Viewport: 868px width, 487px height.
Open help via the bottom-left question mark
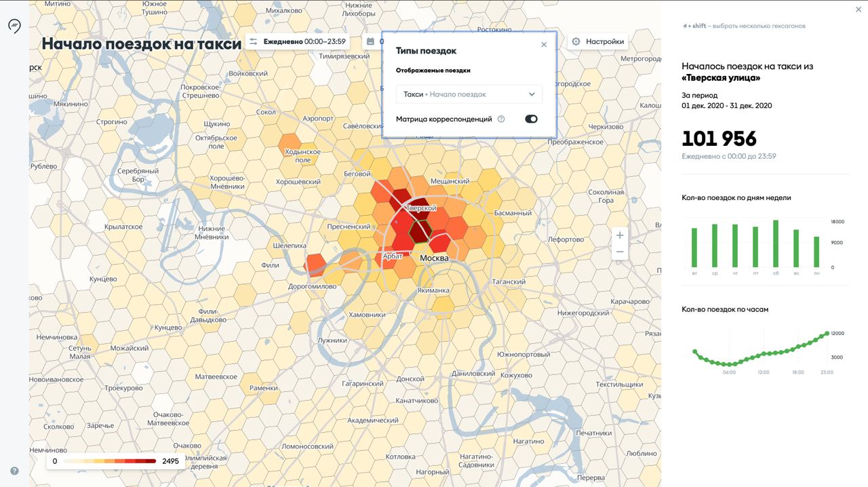tap(14, 471)
